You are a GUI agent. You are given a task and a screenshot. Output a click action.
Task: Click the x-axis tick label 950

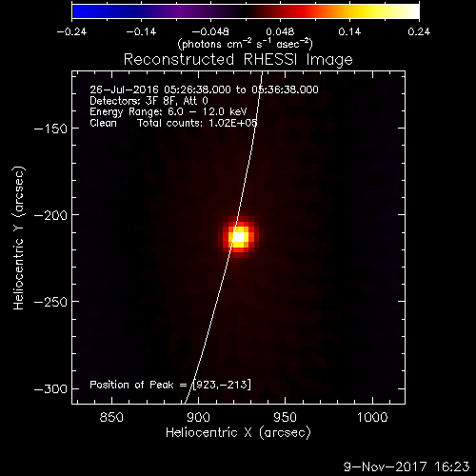tap(285, 417)
